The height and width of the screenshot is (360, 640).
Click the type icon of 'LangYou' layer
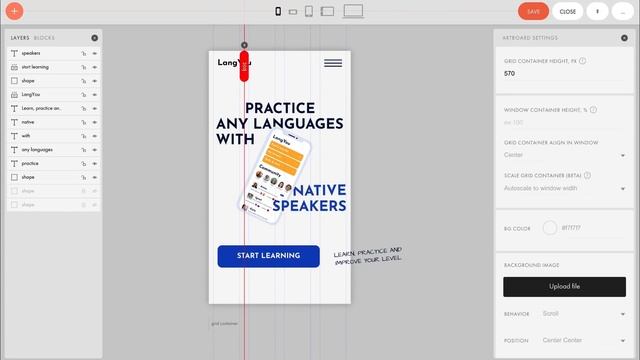coord(14,95)
